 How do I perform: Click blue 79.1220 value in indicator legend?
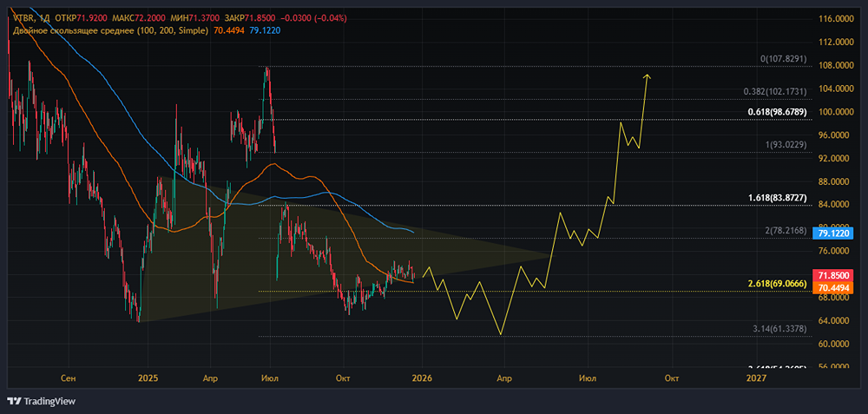[x=264, y=30]
